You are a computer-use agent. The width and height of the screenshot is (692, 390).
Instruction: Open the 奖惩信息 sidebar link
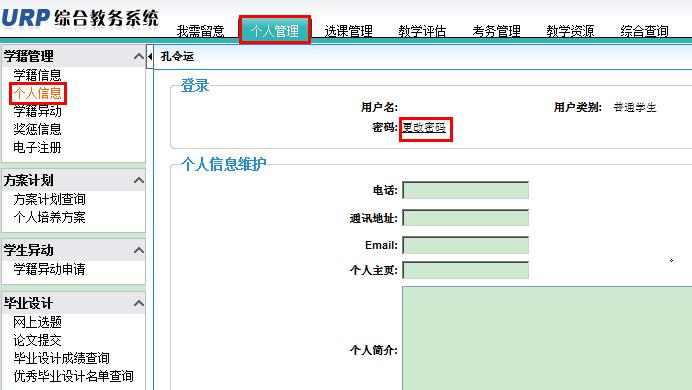tap(38, 129)
